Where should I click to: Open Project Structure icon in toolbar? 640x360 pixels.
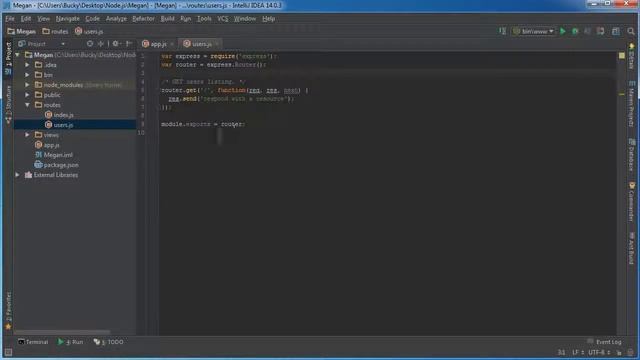click(x=616, y=31)
